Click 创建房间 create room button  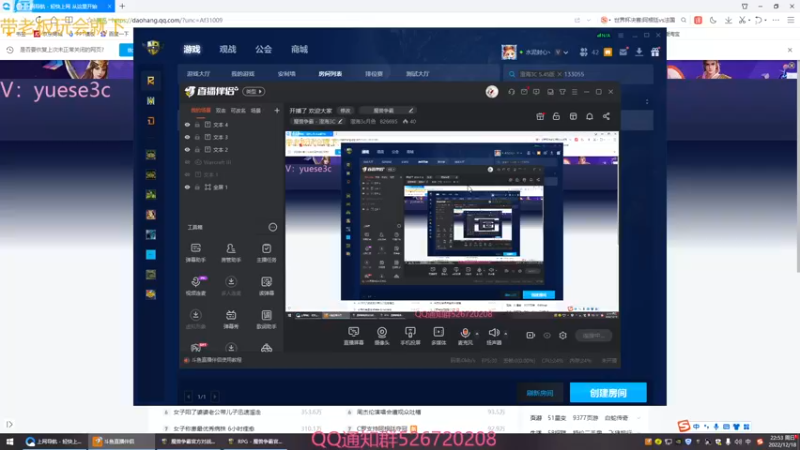[x=608, y=393]
